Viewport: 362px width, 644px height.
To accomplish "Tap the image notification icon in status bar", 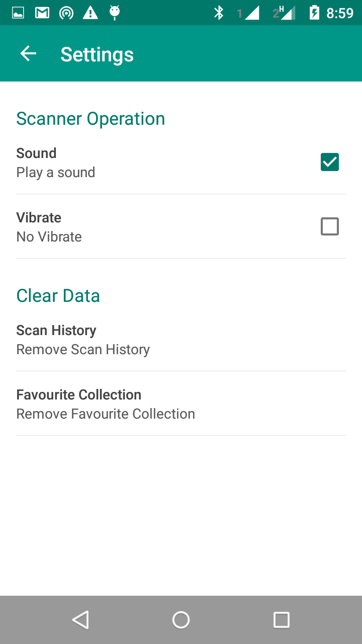I will 18,13.
